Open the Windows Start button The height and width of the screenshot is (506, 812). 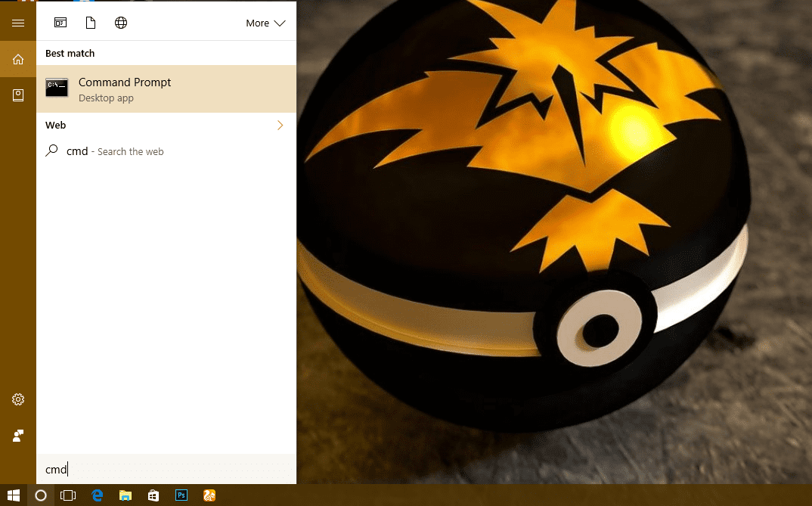point(14,495)
